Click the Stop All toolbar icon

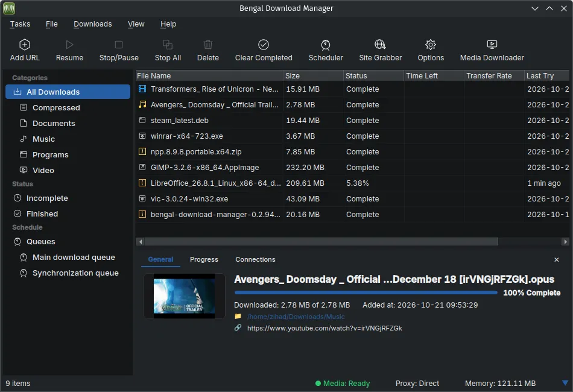pos(168,45)
